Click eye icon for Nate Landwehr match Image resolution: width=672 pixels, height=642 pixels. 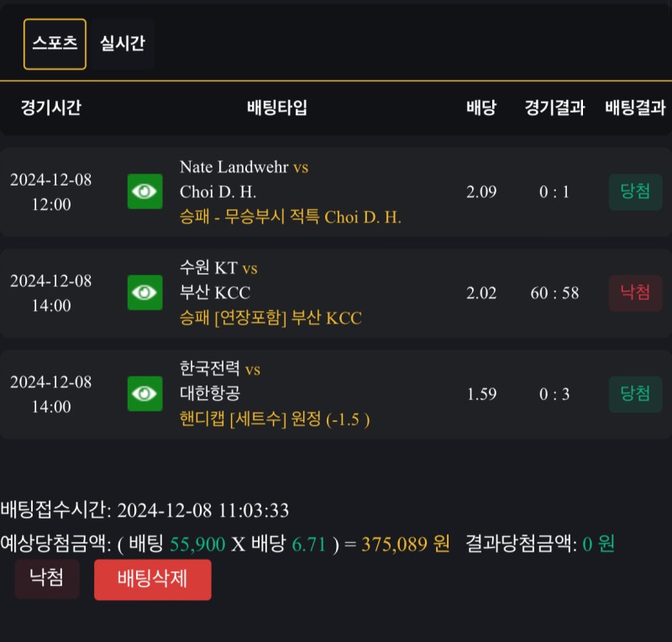point(144,192)
